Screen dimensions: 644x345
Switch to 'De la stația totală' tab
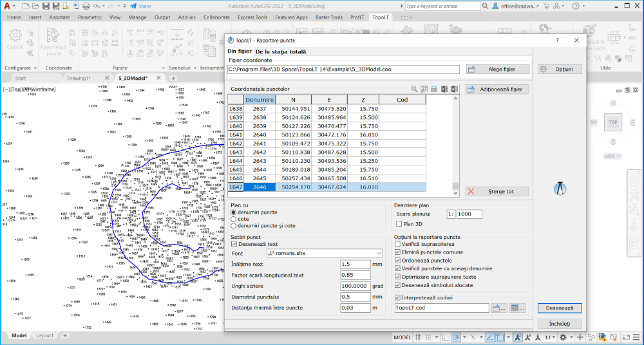point(281,51)
